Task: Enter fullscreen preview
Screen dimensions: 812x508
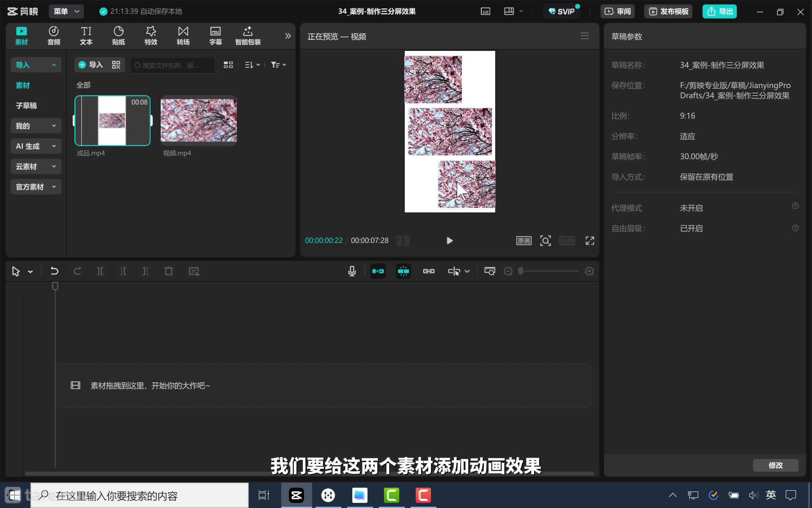Action: coord(590,241)
